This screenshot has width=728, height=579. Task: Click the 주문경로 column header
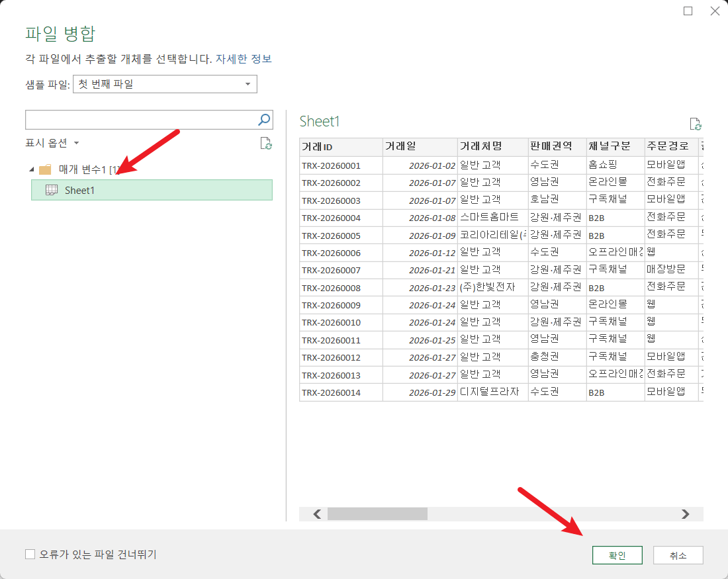(672, 147)
